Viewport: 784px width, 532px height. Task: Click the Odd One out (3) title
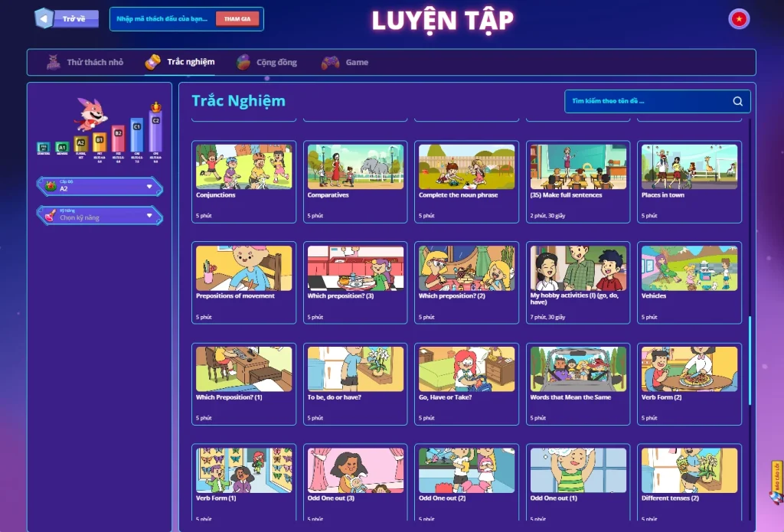coord(331,498)
